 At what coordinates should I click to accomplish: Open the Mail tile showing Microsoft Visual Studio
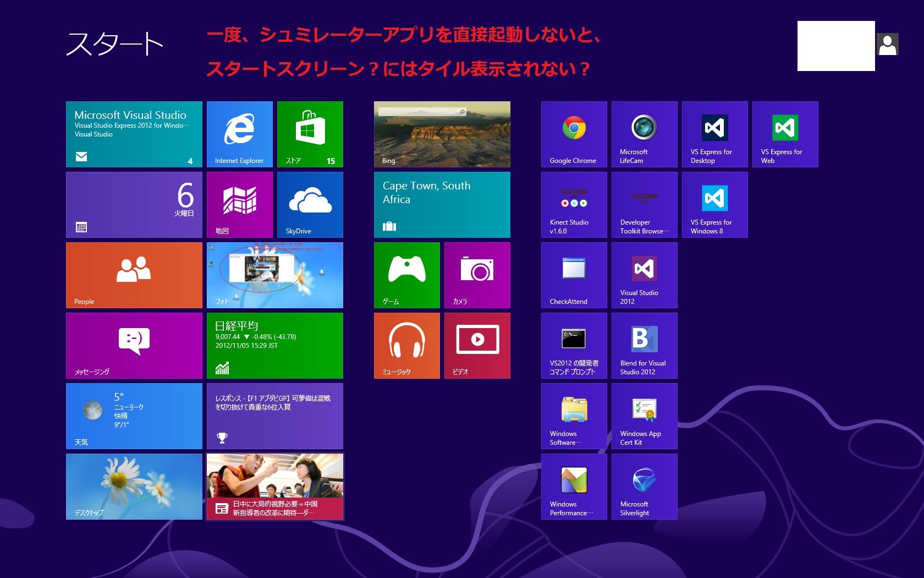(x=134, y=134)
